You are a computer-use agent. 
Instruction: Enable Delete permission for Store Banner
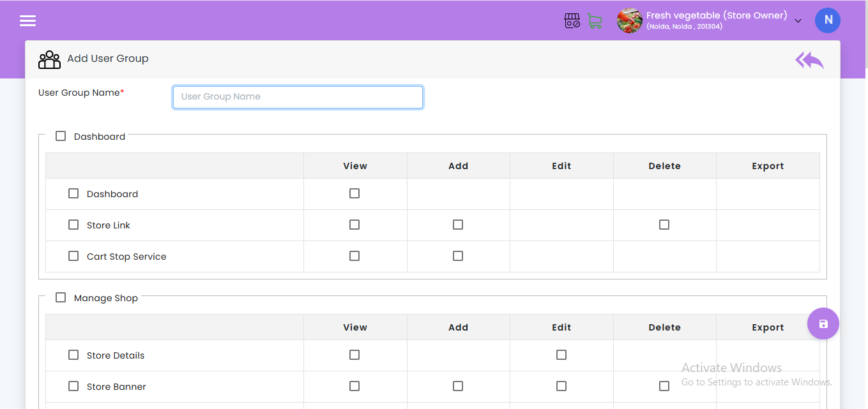point(664,386)
